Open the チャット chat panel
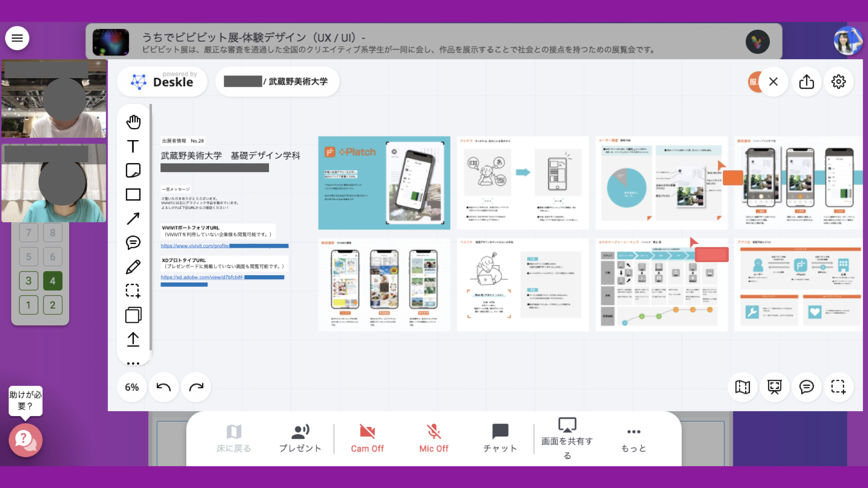 [x=500, y=438]
